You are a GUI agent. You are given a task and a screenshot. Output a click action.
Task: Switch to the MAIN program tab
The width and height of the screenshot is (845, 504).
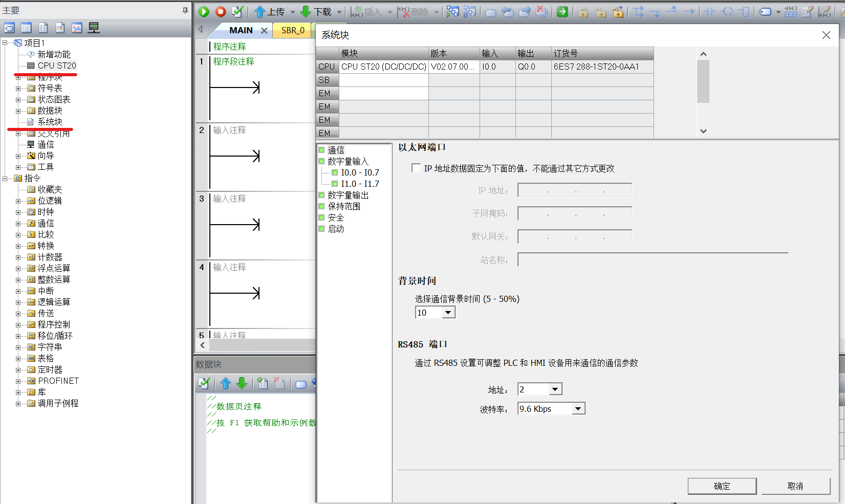241,30
